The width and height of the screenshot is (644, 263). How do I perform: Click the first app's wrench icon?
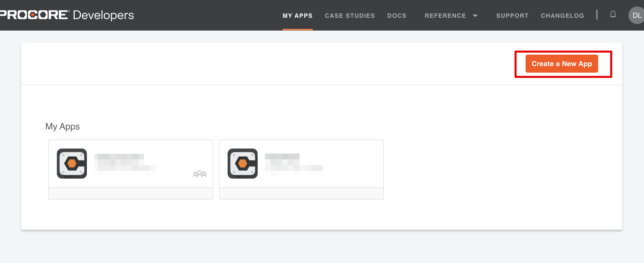coord(72,164)
